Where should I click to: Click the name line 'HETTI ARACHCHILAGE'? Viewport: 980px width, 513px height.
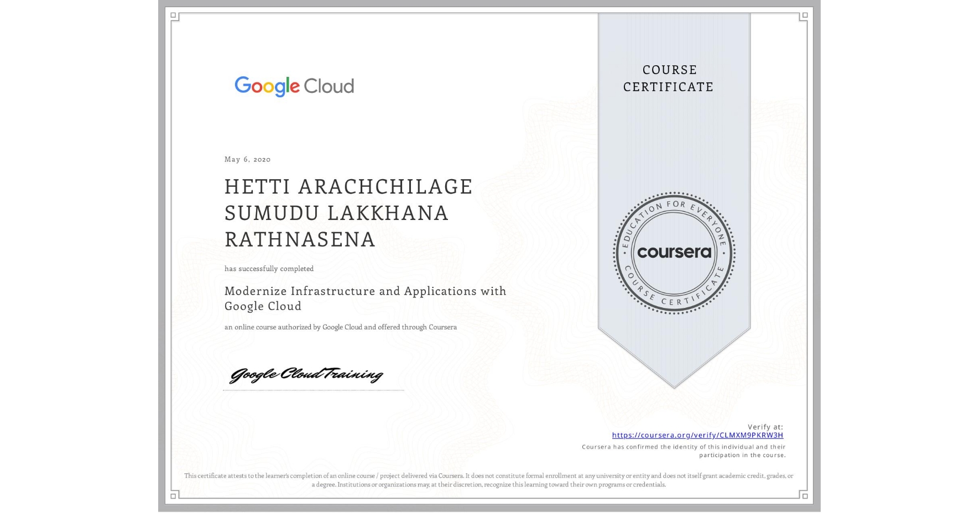[x=348, y=187]
